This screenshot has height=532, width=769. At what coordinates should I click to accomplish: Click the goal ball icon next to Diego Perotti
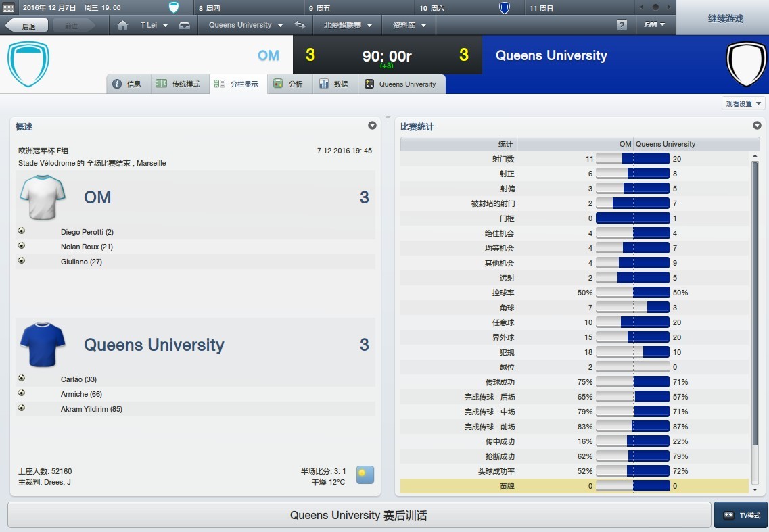22,231
